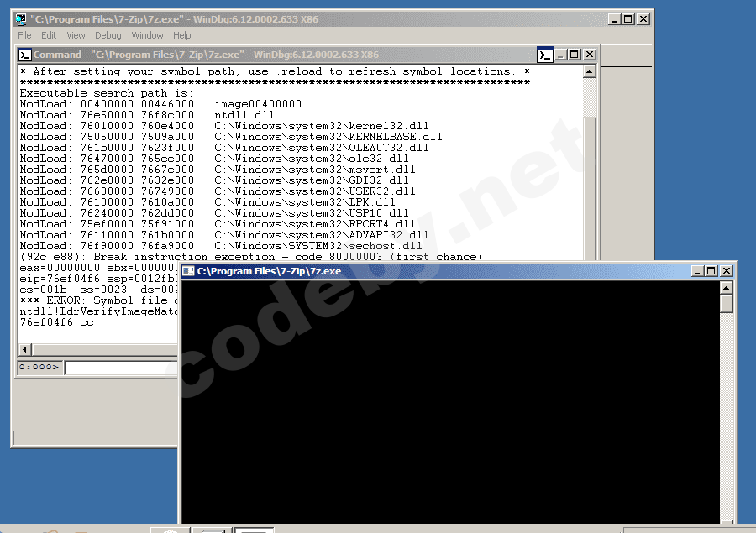
Task: Click the 0:000> prompt label
Action: (x=39, y=367)
